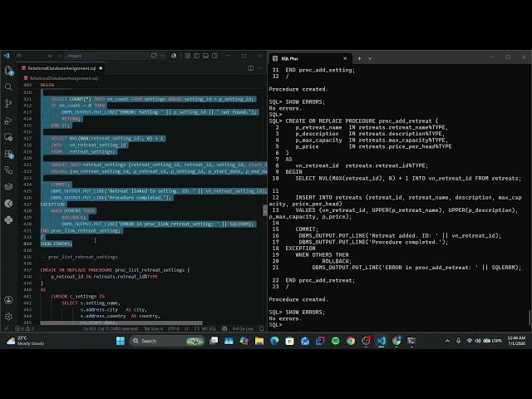Click the proc_list_retreat_settings procedure name
532x399 pixels.
(150, 270)
